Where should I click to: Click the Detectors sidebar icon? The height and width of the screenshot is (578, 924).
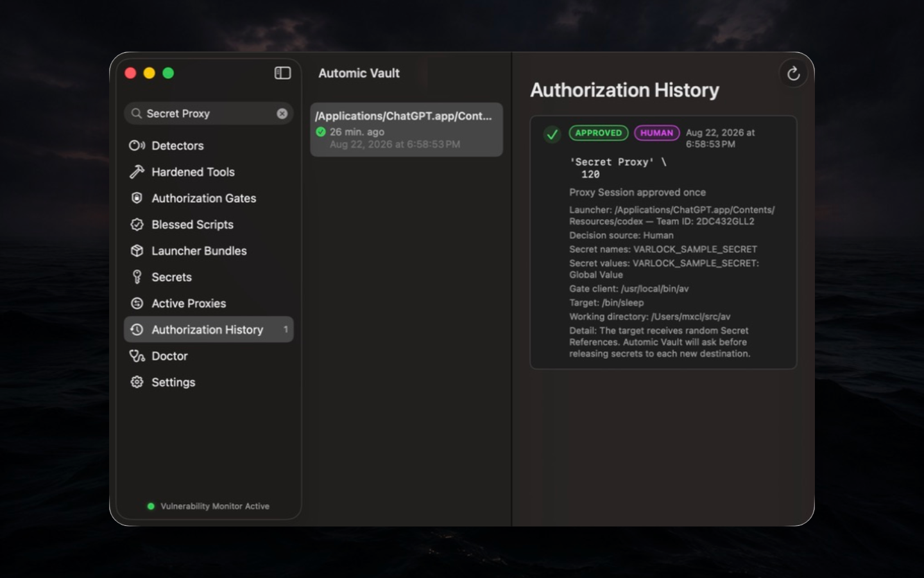click(137, 146)
